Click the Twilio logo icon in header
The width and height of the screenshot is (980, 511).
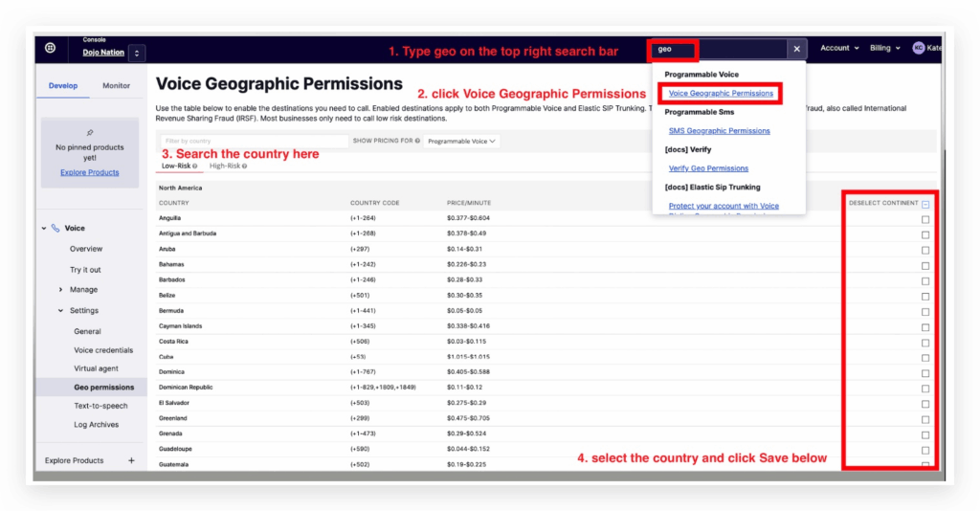click(51, 49)
